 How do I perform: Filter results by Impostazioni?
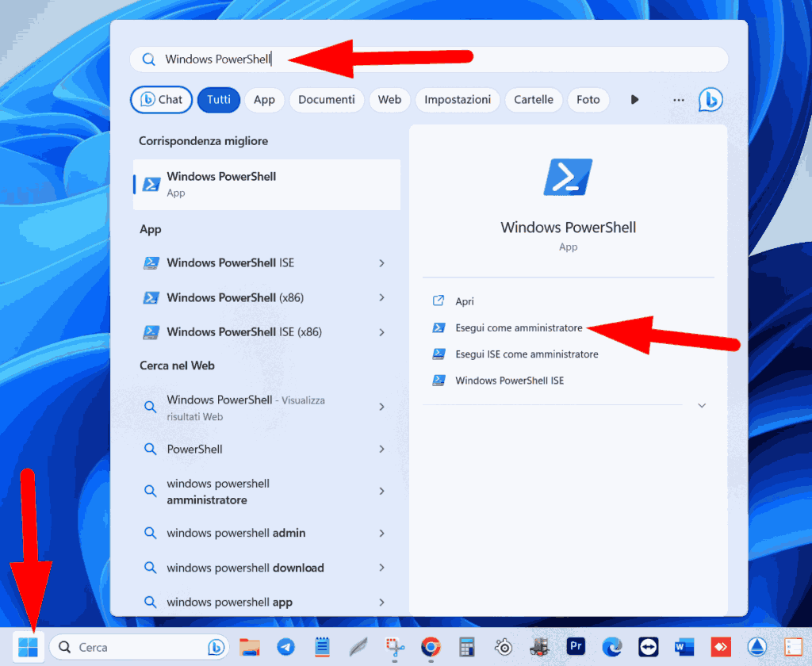458,99
